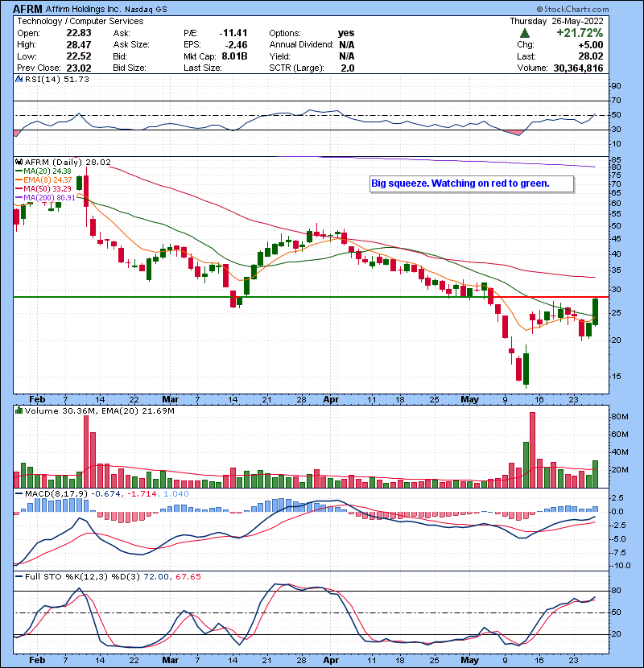Click the green up-triangle price change icon
Viewport: 644px width, 668px height.
(525, 33)
